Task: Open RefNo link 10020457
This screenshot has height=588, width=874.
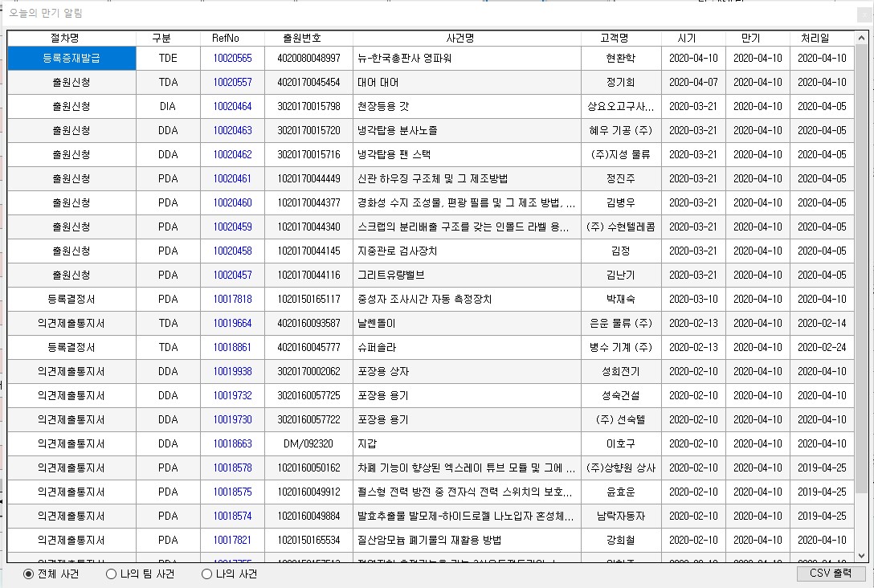Action: click(232, 275)
